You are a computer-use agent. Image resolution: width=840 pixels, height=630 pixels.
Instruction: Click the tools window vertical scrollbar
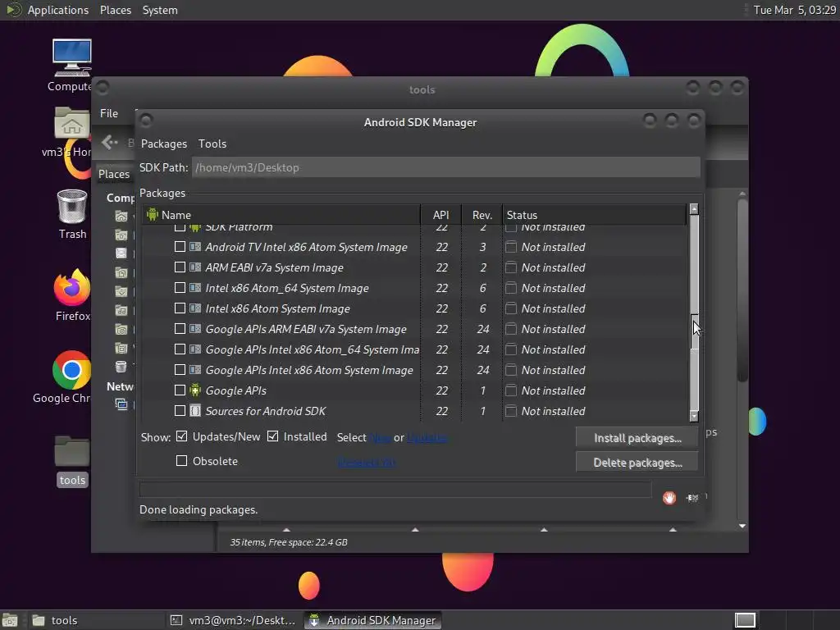(x=742, y=290)
